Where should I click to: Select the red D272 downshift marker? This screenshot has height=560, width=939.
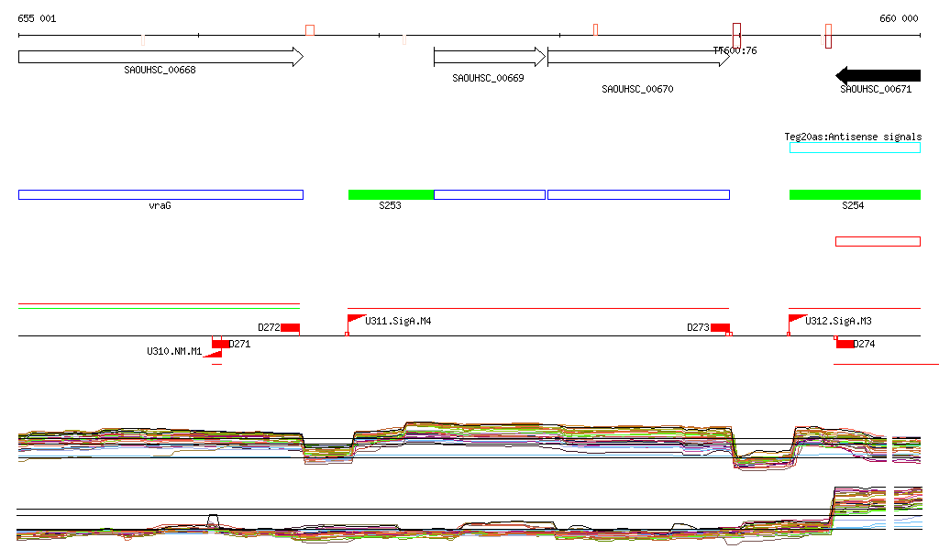[291, 328]
